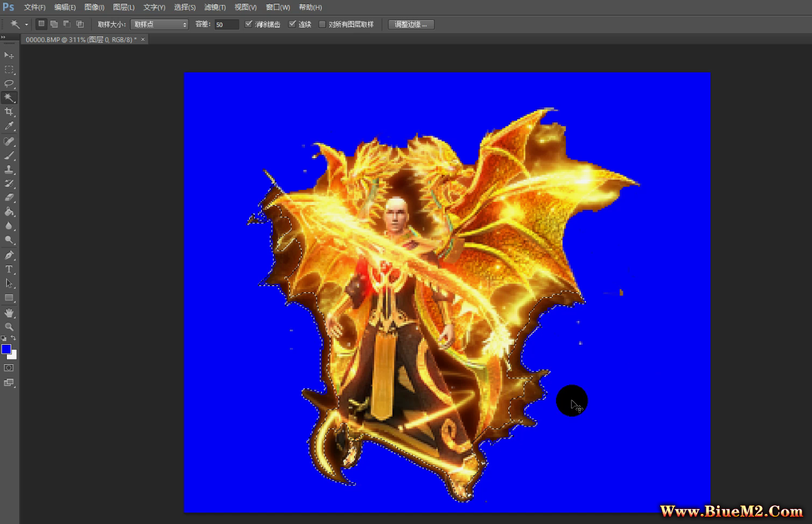Switch to the 00000.BMP document tab
Screen dimensions: 812x524
point(81,39)
